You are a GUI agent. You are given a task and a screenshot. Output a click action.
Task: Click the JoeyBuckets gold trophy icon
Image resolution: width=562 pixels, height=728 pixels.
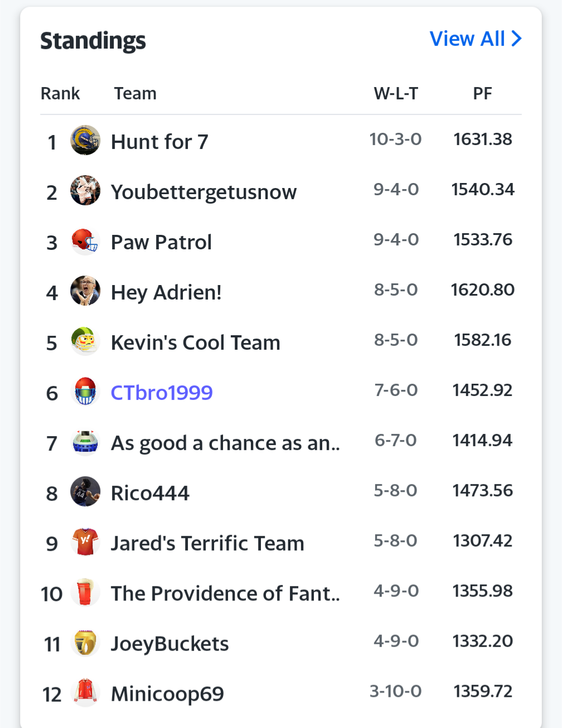[85, 642]
